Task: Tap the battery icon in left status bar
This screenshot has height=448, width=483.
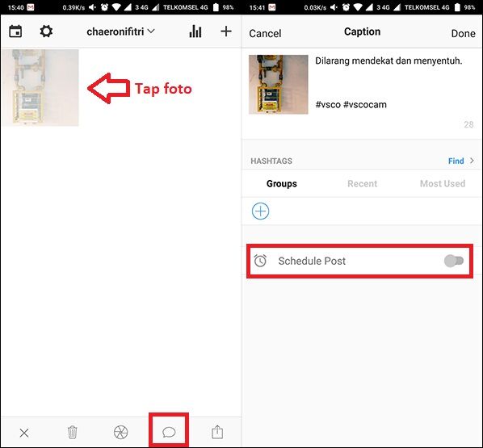Action: (x=216, y=7)
